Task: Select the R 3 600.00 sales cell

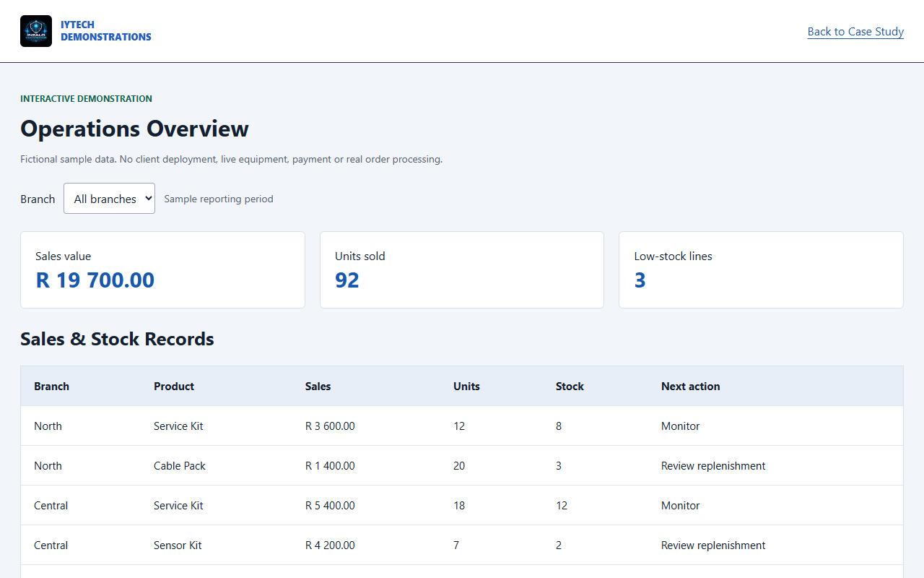Action: point(330,426)
